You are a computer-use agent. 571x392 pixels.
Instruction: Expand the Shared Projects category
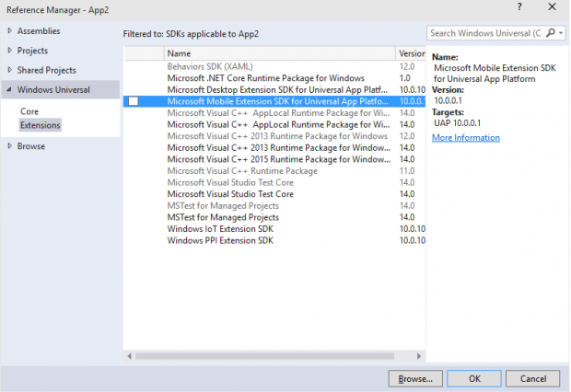point(10,70)
